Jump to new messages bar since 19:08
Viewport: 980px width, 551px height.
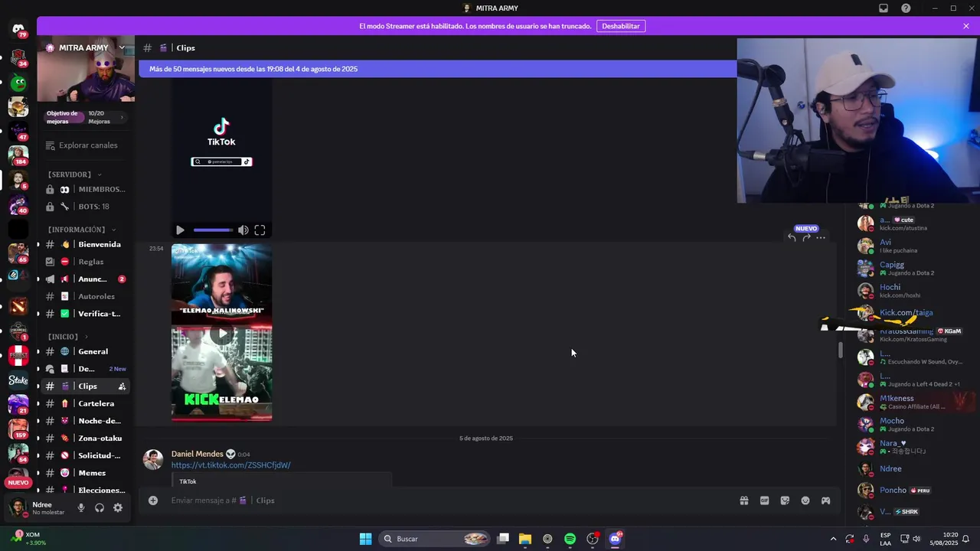437,69
